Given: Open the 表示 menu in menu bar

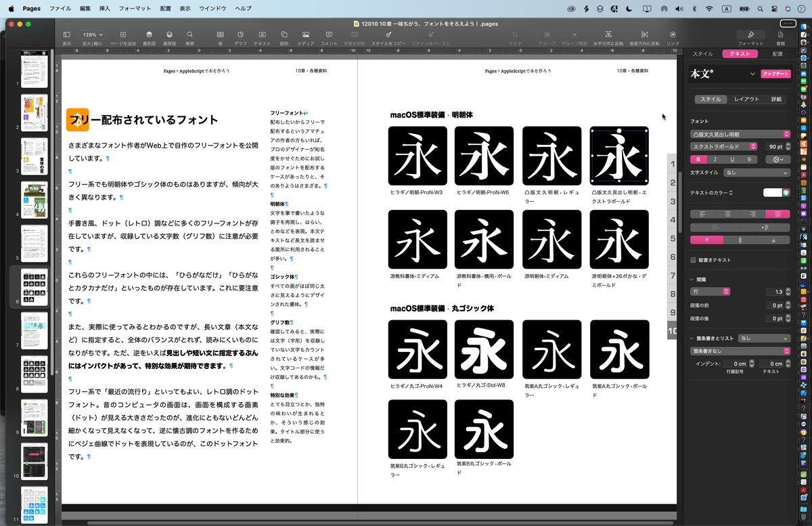Looking at the screenshot, I should click(x=185, y=9).
